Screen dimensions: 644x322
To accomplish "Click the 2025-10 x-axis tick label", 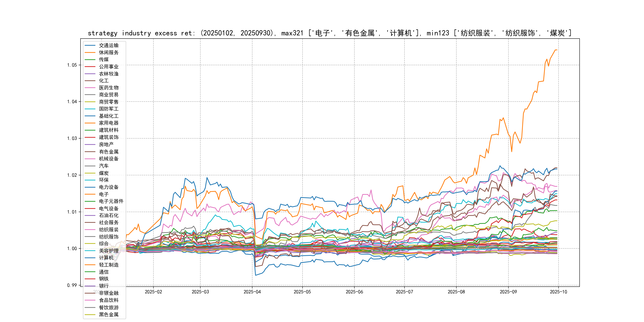I will coord(558,292).
